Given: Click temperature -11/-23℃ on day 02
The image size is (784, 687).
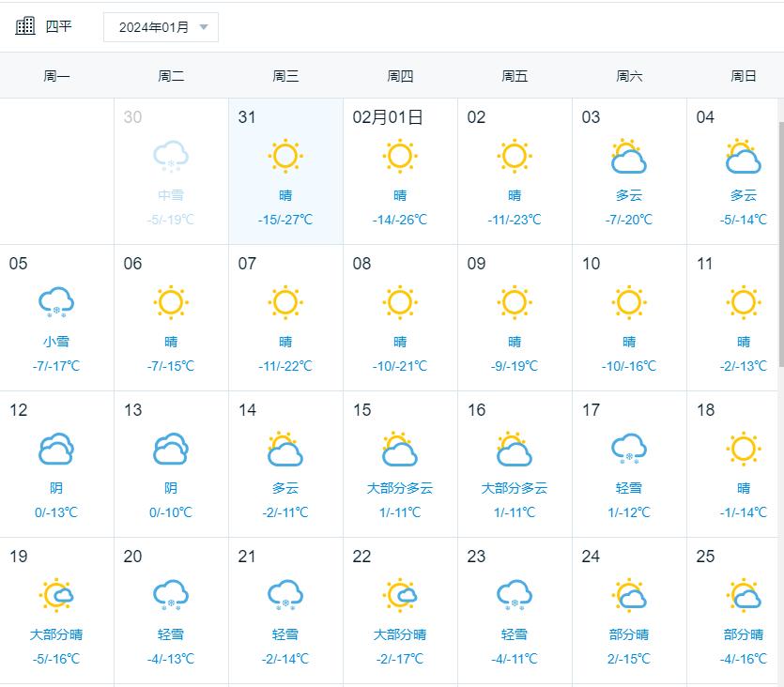Looking at the screenshot, I should coord(515,220).
